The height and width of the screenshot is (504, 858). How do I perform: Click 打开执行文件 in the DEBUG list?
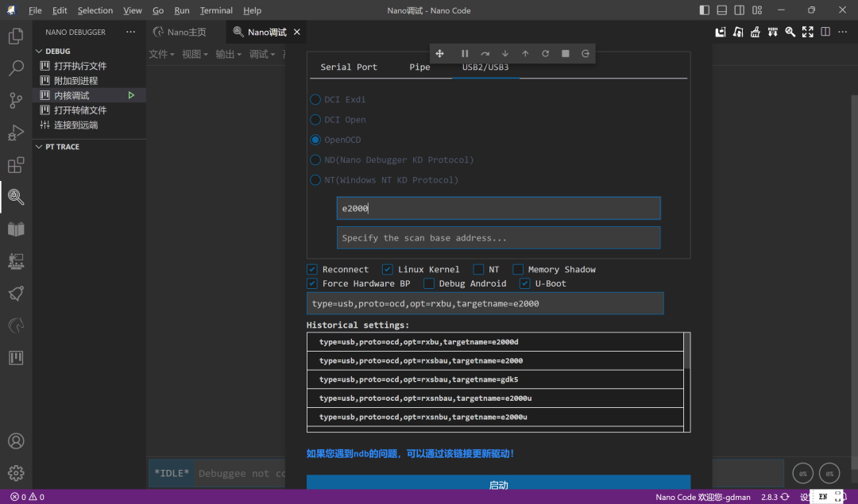(80, 66)
